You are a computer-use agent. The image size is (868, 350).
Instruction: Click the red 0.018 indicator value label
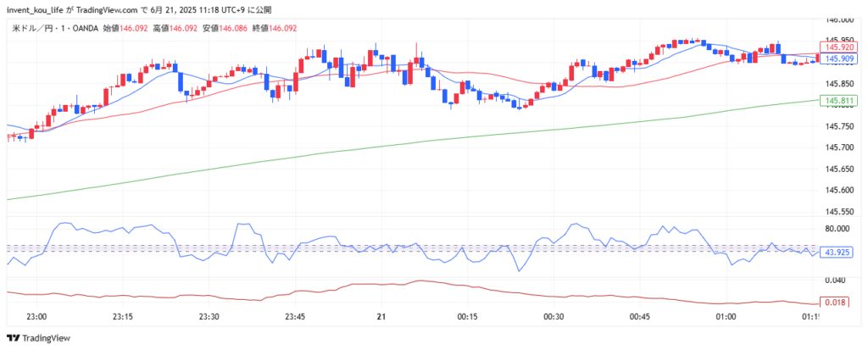click(834, 303)
